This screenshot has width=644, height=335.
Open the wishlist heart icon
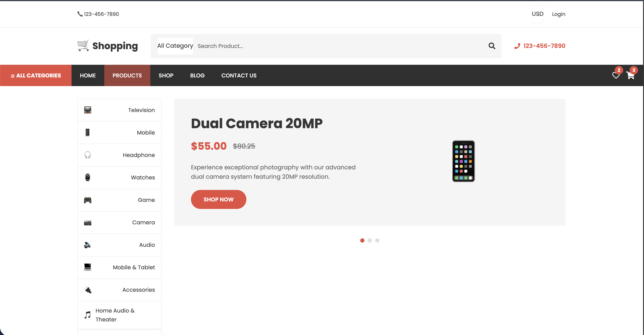tap(616, 75)
